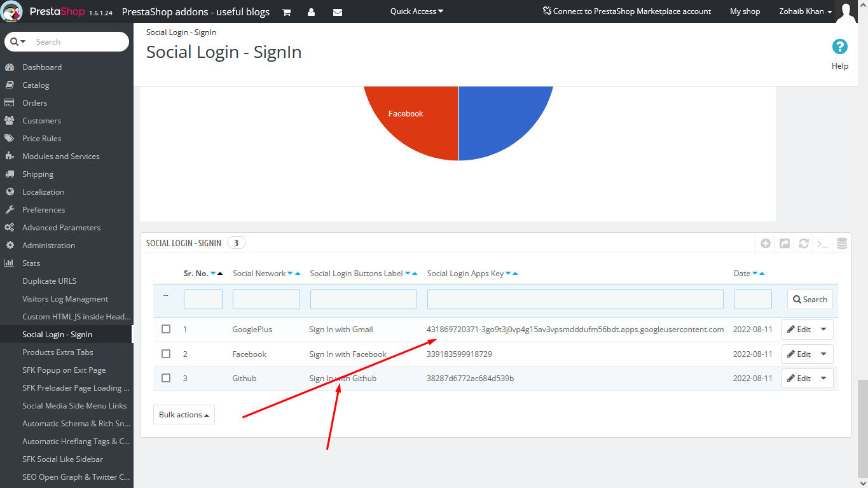
Task: Open the customer person icon in header
Action: click(311, 11)
